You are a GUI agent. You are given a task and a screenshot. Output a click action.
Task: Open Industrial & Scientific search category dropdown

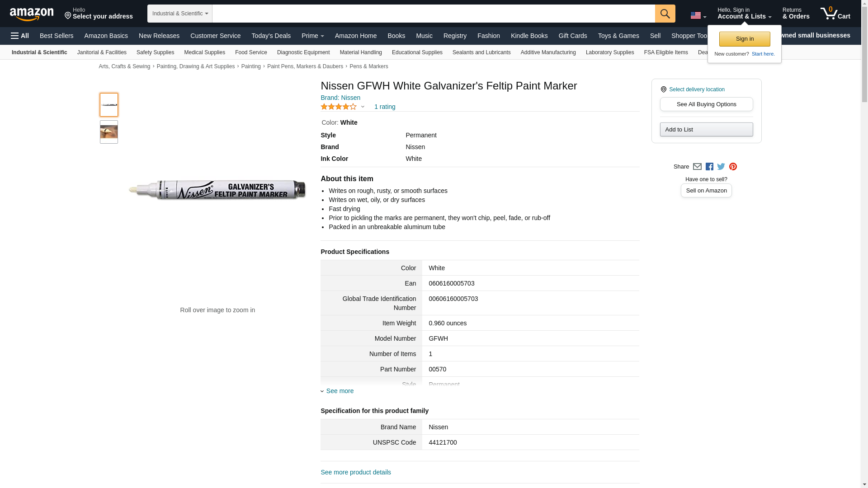(179, 14)
